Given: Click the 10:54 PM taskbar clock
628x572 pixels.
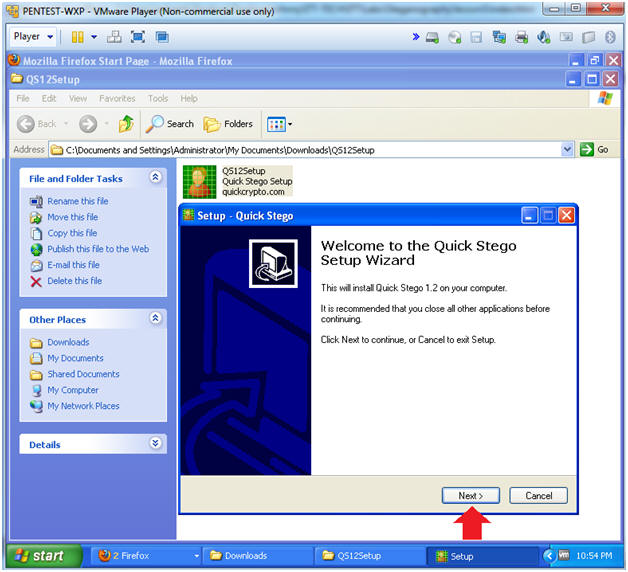Looking at the screenshot, I should point(594,556).
